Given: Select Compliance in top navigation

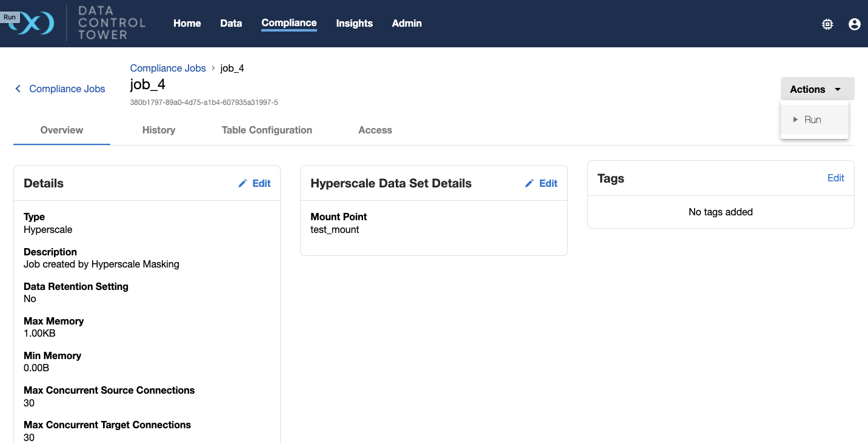Looking at the screenshot, I should pyautogui.click(x=289, y=23).
